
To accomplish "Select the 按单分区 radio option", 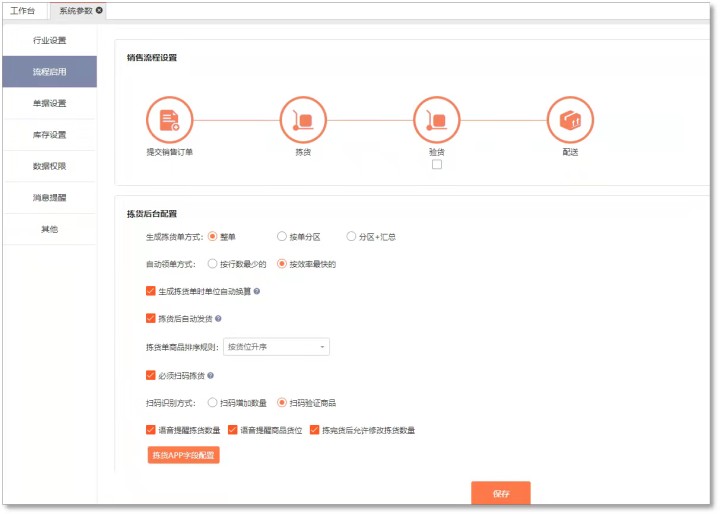I will (x=282, y=237).
